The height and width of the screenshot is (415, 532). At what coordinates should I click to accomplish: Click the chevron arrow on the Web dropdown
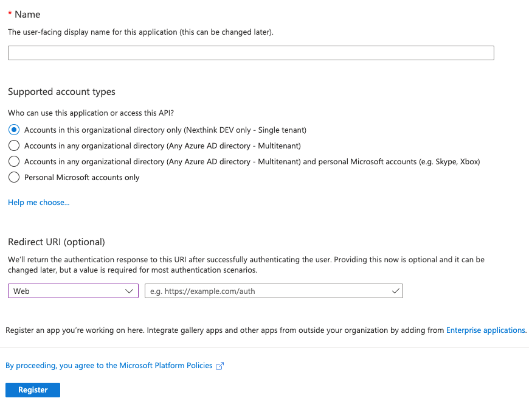pos(129,291)
